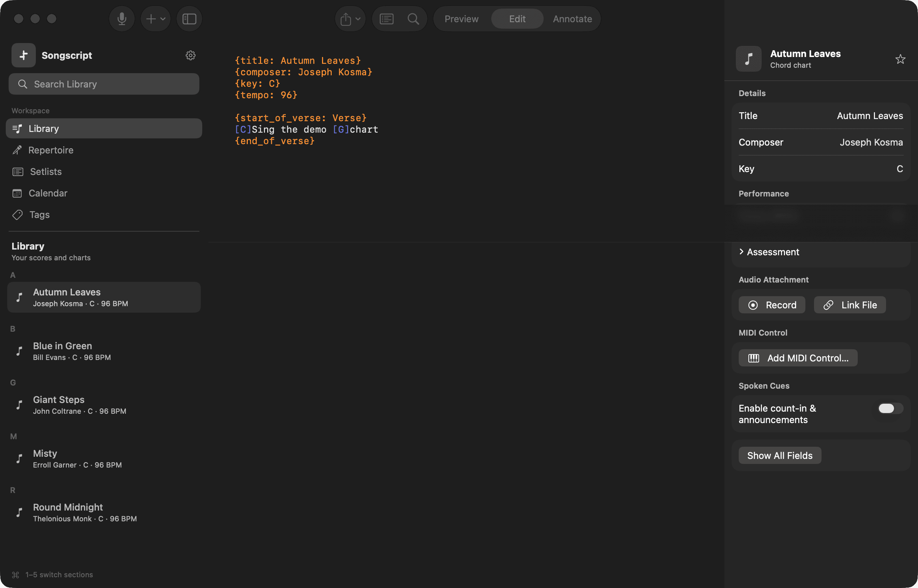Click the Record button
The image size is (918, 588).
tap(771, 305)
